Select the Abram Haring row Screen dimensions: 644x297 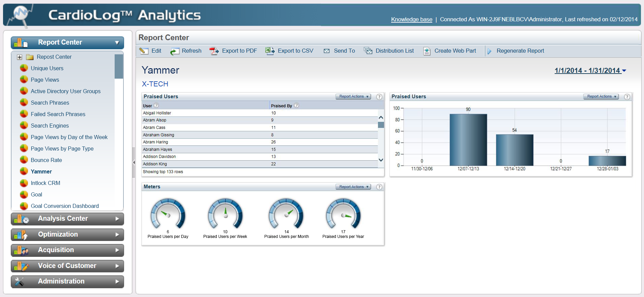point(260,142)
